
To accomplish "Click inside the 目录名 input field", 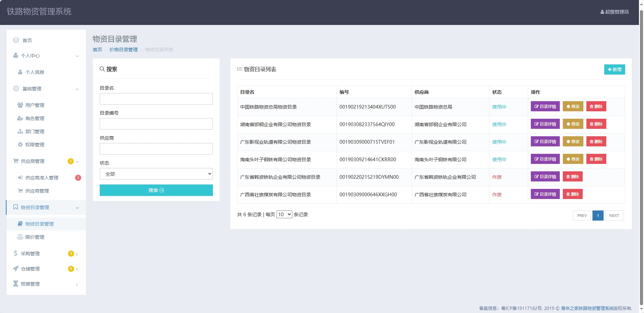I will click(x=156, y=98).
